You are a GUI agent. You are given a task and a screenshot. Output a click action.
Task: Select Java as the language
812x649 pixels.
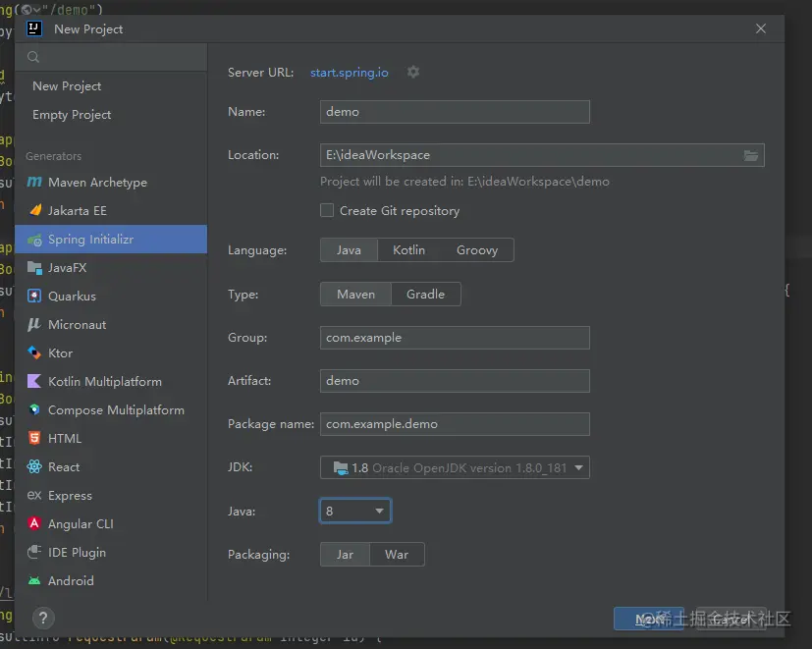point(349,250)
